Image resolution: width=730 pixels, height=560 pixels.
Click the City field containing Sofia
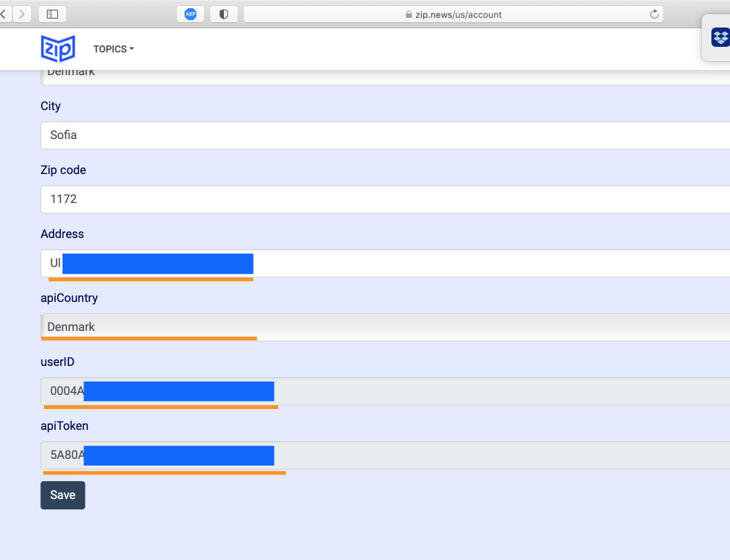[x=385, y=135]
